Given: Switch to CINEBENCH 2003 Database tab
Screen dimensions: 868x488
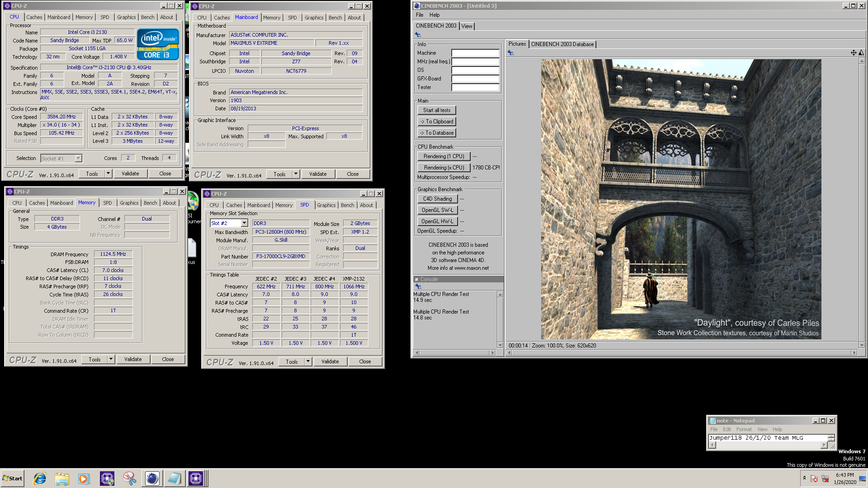Looking at the screenshot, I should [562, 44].
